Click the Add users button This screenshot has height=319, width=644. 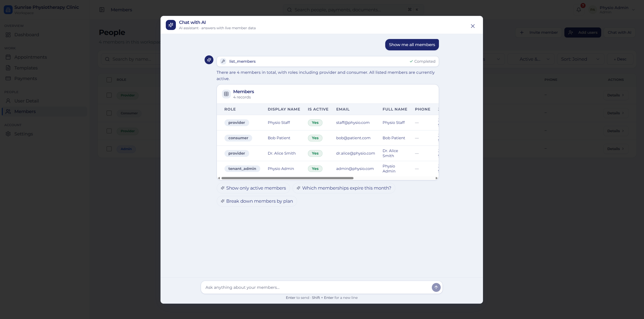tap(583, 32)
